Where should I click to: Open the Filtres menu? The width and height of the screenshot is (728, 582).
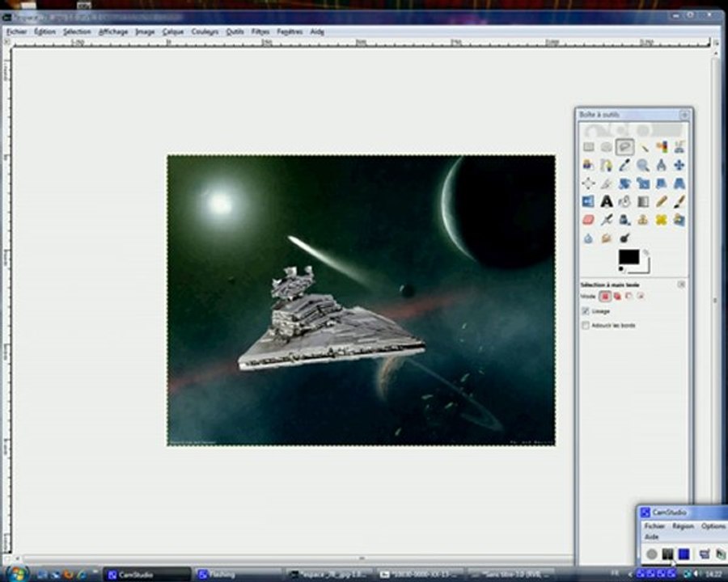click(x=260, y=32)
